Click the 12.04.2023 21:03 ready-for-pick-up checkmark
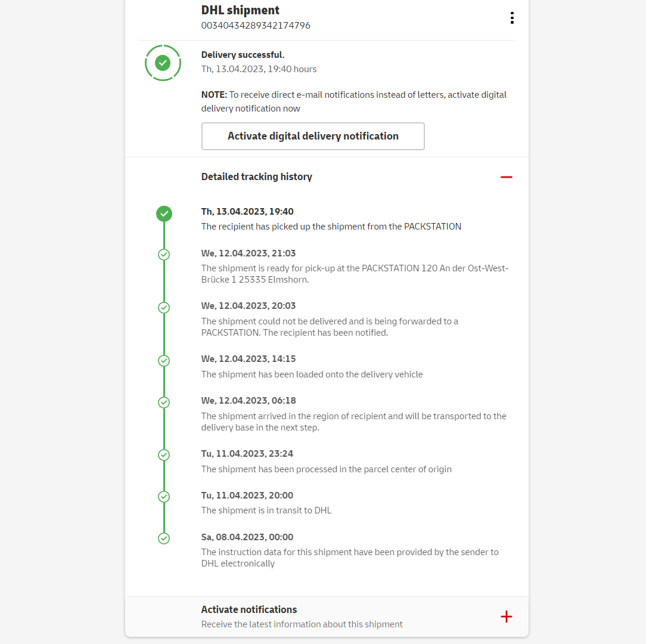The height and width of the screenshot is (644, 646). (x=164, y=255)
